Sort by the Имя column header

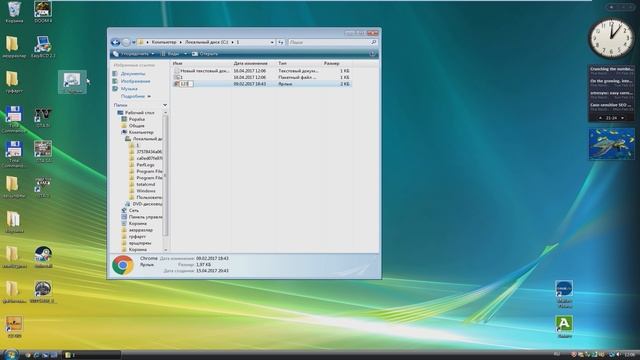(x=202, y=63)
